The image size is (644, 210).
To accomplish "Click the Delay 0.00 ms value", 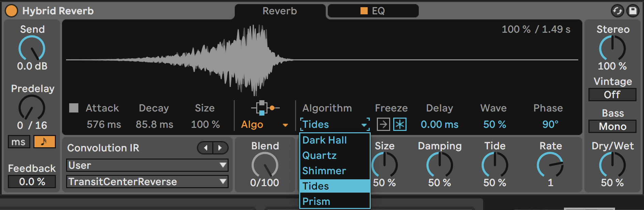I will point(440,124).
